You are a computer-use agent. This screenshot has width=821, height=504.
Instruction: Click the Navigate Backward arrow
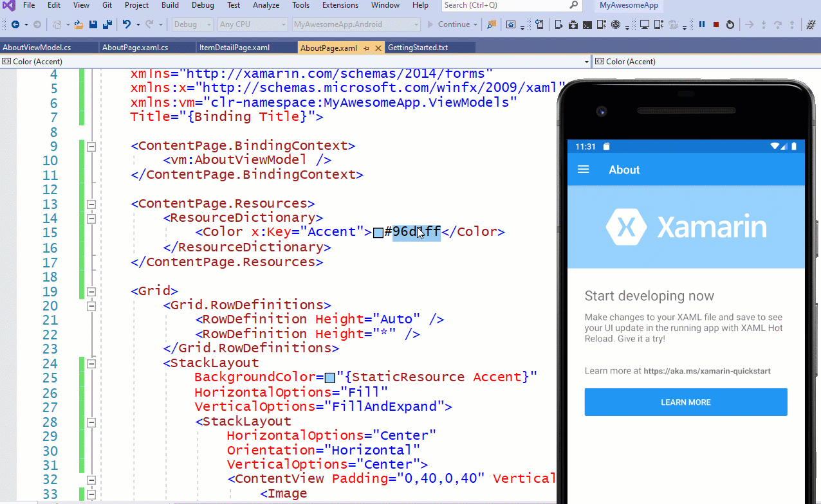pos(15,24)
